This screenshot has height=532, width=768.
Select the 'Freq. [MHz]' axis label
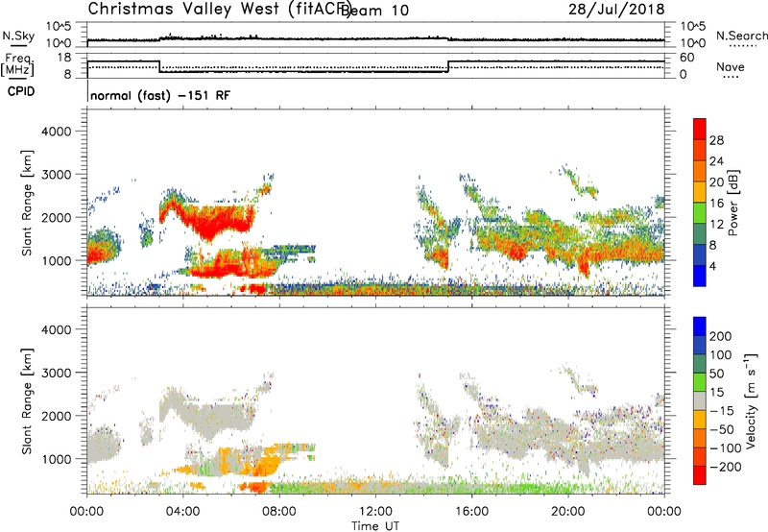coord(17,64)
